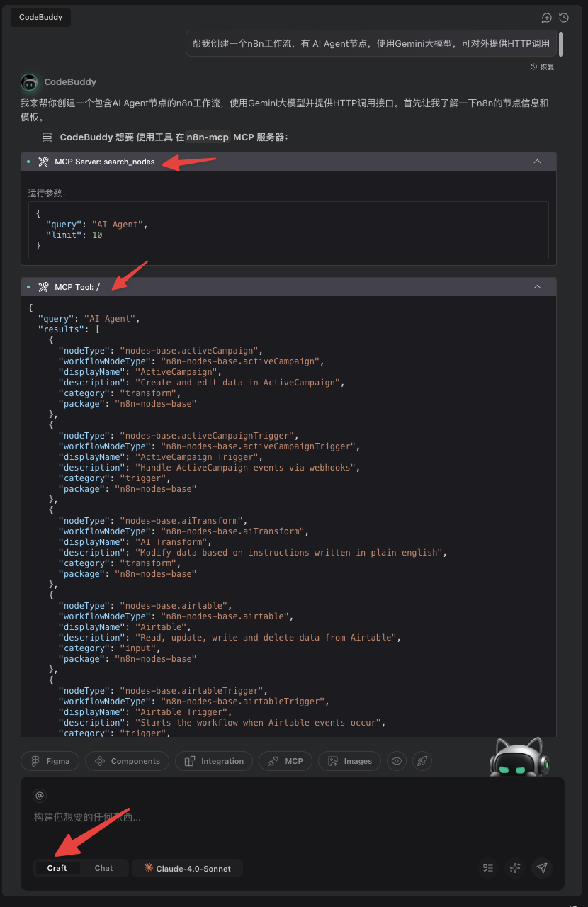588x907 pixels.
Task: Click the Components icon
Action: click(100, 761)
